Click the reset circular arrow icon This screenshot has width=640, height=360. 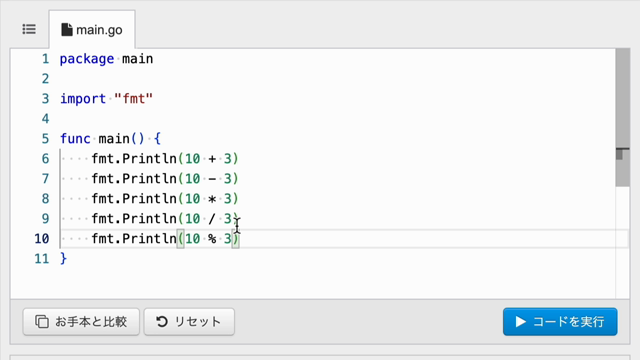(162, 322)
